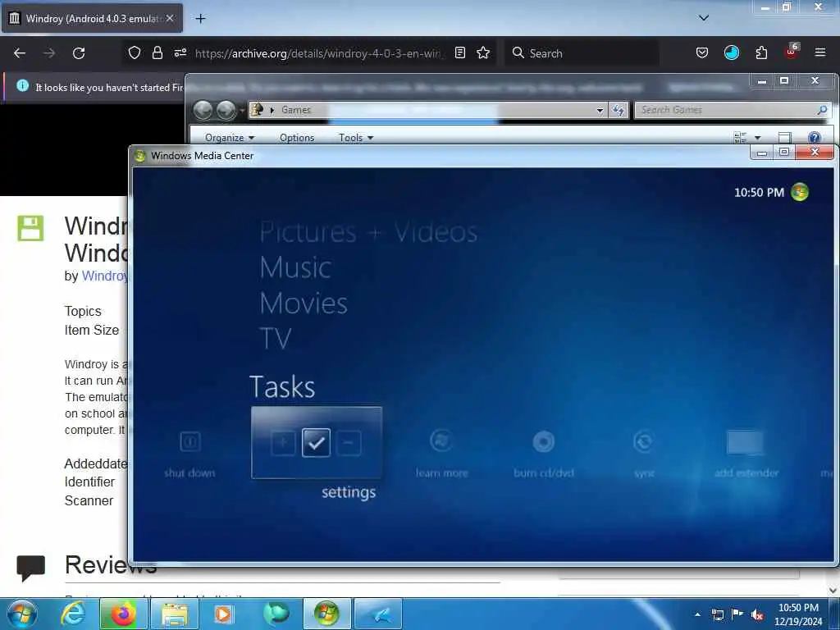Open Tools dropdown in Games window
Image resolution: width=840 pixels, height=630 pixels.
[x=356, y=138]
